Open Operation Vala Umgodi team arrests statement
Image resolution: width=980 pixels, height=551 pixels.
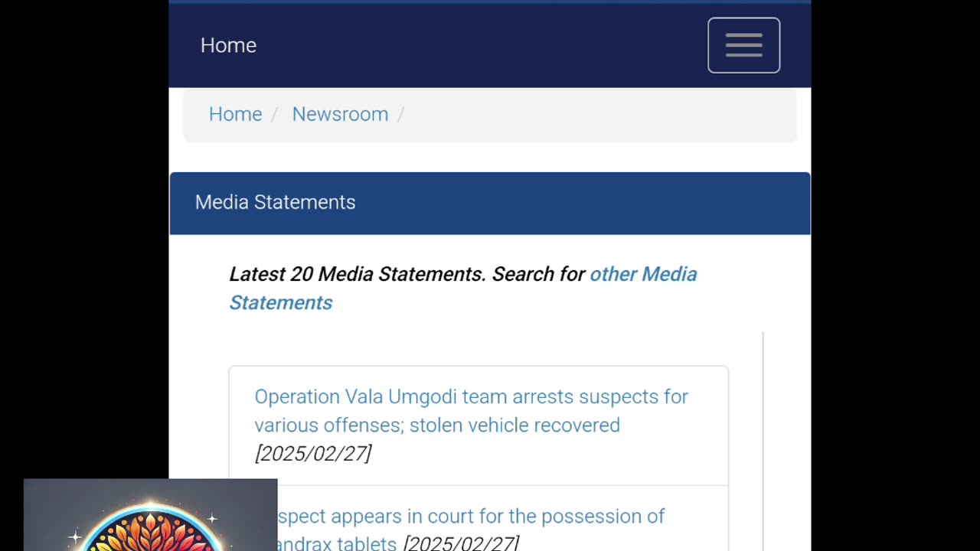tap(471, 411)
